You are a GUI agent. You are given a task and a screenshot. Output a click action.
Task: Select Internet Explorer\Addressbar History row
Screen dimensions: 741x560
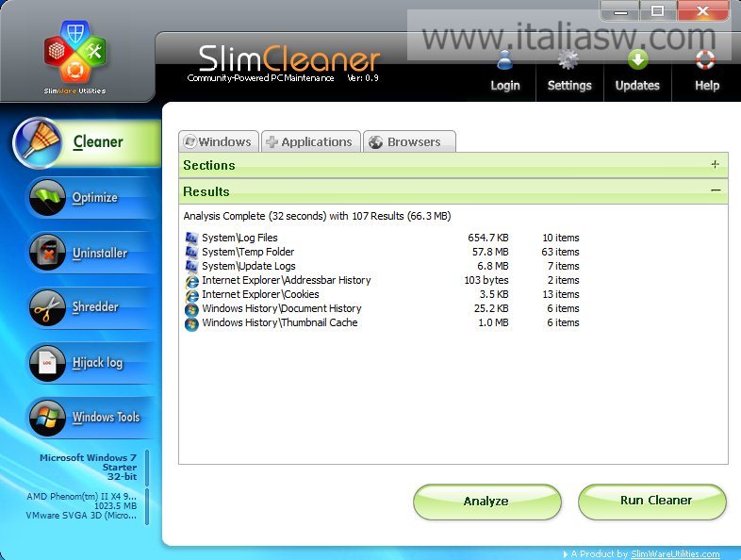coord(383,280)
